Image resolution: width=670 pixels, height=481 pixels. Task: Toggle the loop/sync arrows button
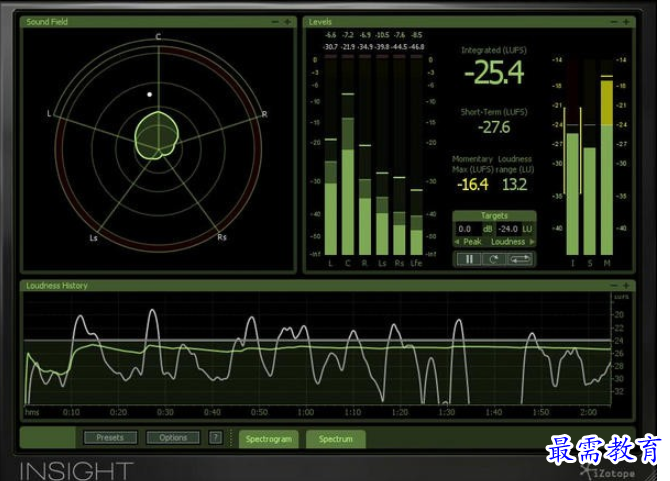[x=519, y=259]
